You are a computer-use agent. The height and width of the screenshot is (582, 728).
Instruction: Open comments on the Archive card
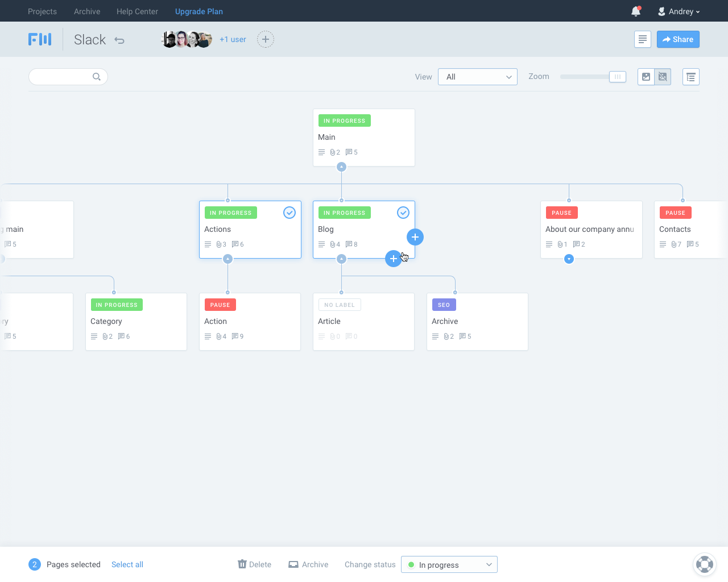tap(465, 336)
